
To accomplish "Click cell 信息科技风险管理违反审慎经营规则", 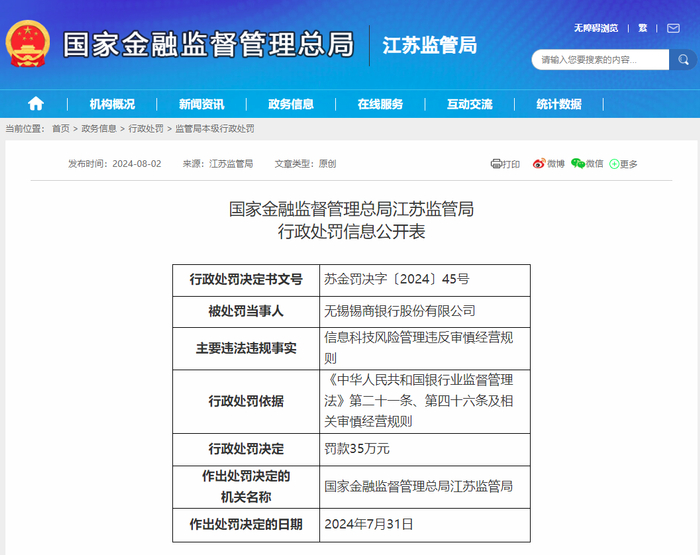I will (425, 348).
